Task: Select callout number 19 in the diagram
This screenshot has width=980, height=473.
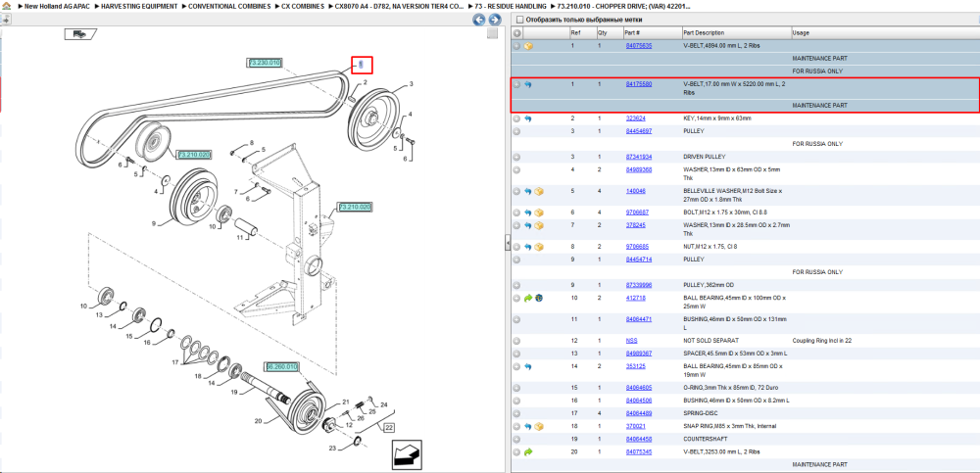Action: point(234,393)
